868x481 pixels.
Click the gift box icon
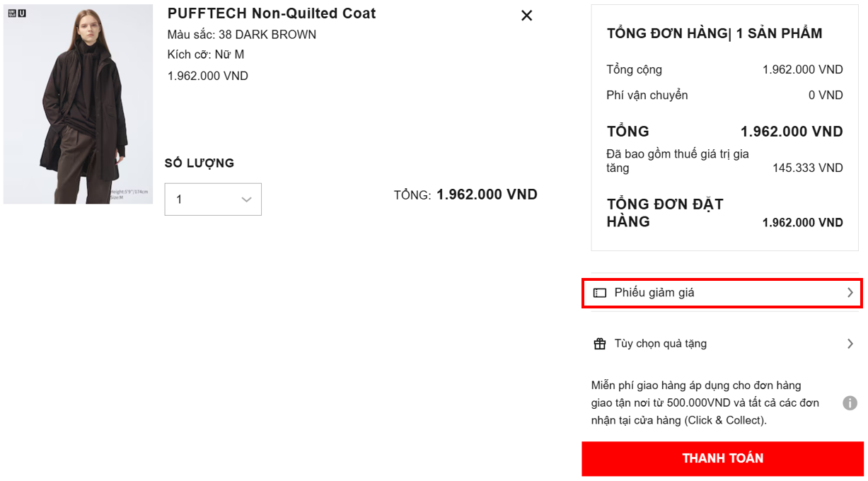600,344
